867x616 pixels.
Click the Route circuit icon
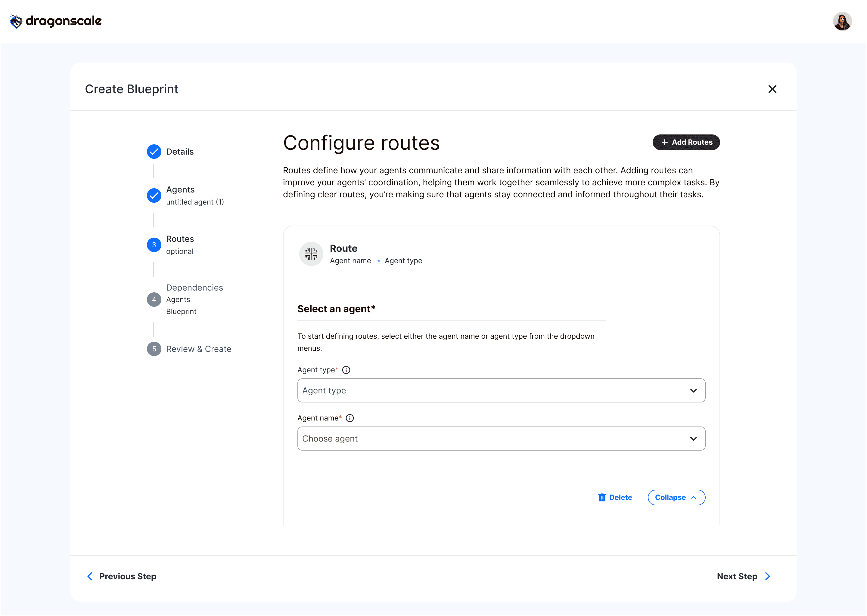point(311,254)
